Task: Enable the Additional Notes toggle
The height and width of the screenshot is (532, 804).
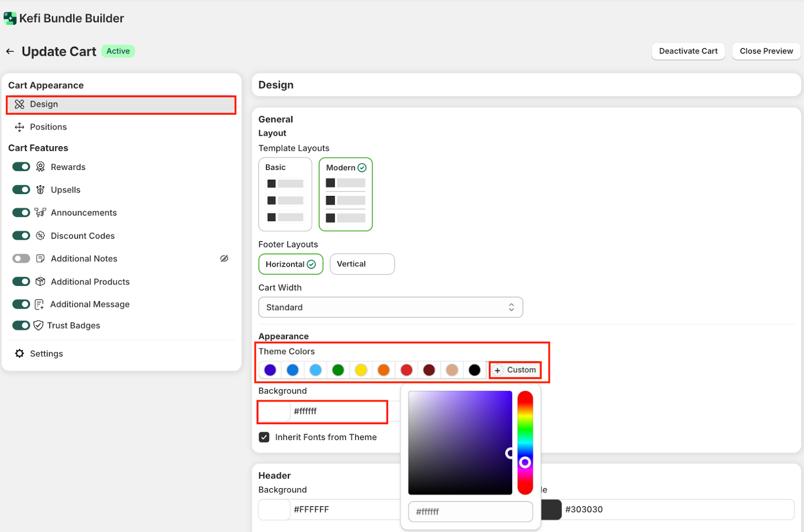Action: [21, 259]
